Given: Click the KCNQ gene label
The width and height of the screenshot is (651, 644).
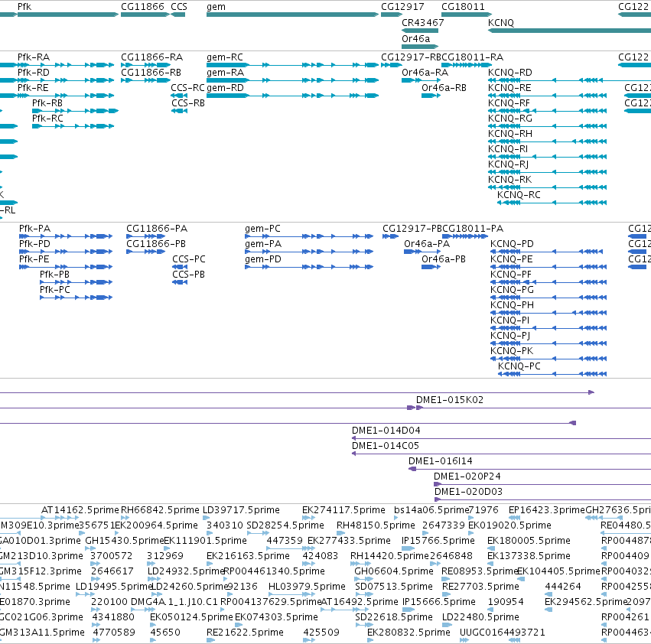Looking at the screenshot, I should (x=501, y=22).
